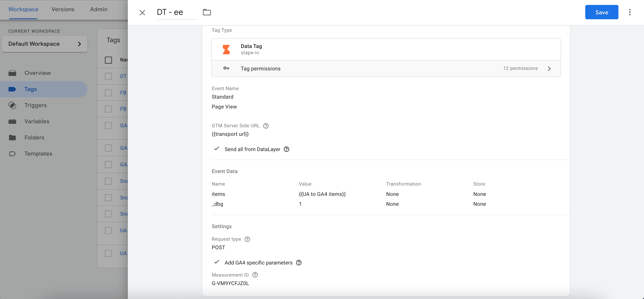Click help icon for Add GA4 specific parameters
The width and height of the screenshot is (644, 299).
[298, 263]
